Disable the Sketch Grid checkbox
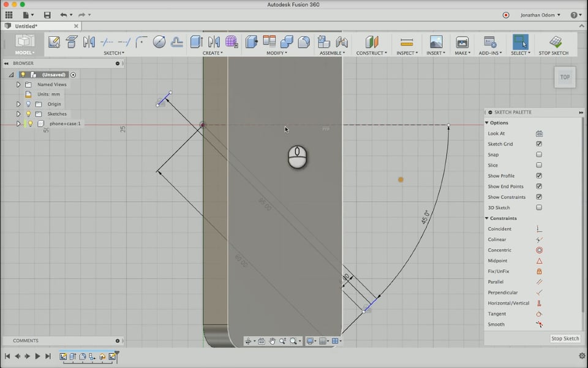This screenshot has width=588, height=368. pyautogui.click(x=539, y=144)
